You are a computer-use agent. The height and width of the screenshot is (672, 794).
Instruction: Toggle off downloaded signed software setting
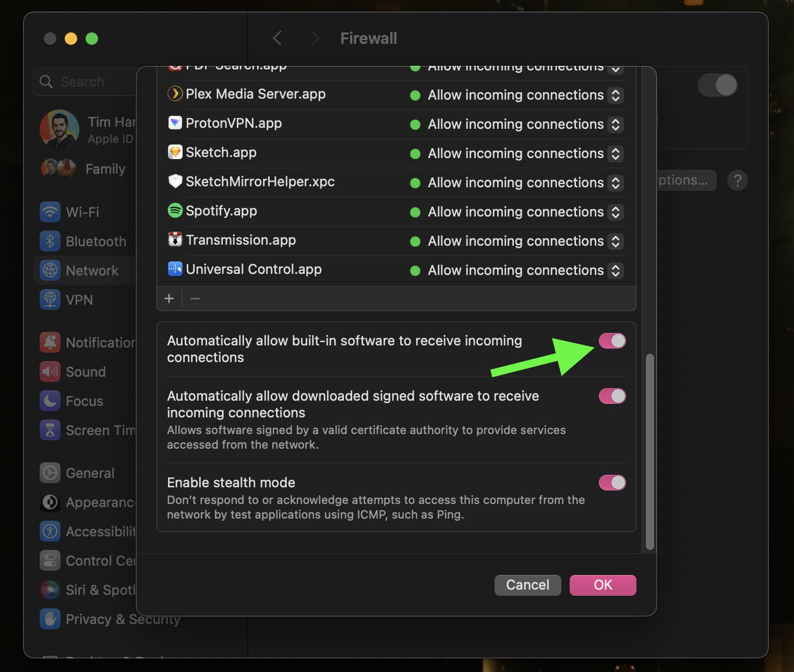[x=612, y=396]
